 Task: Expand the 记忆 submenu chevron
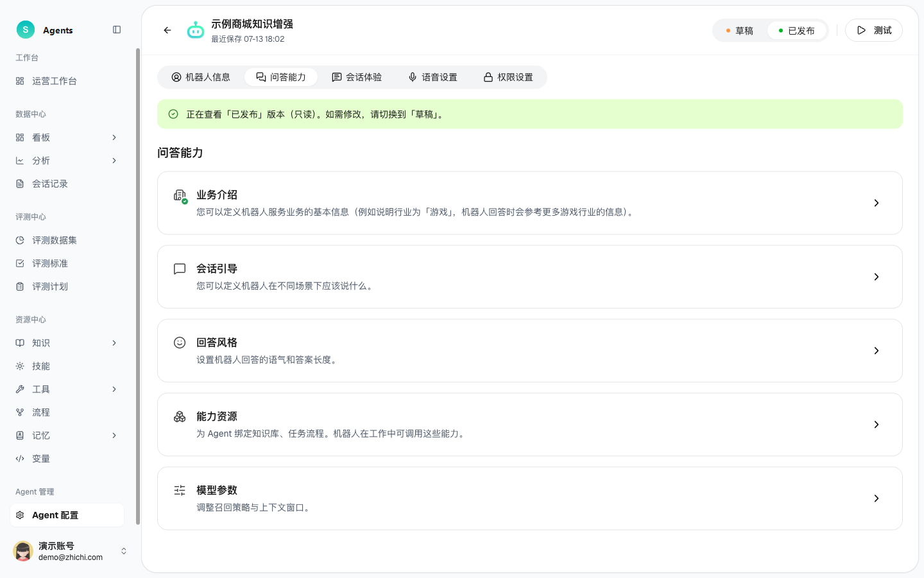[114, 435]
